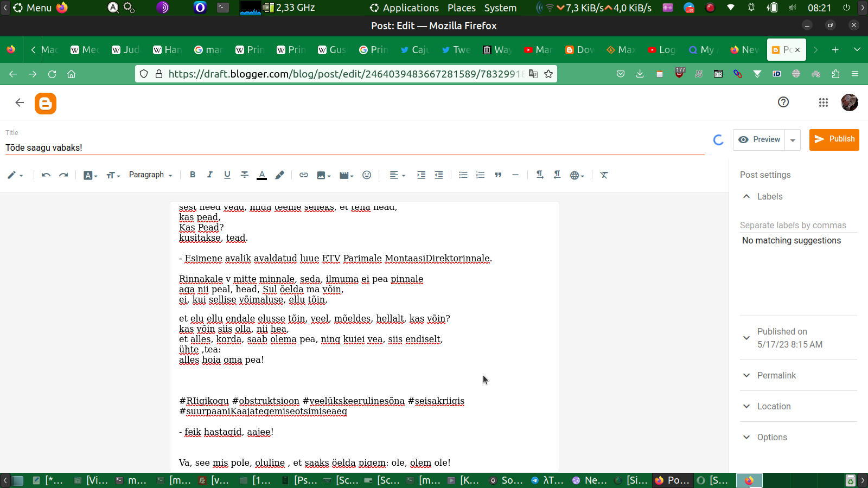Edit the post title field
Viewport: 868px width, 488px height.
(x=355, y=147)
